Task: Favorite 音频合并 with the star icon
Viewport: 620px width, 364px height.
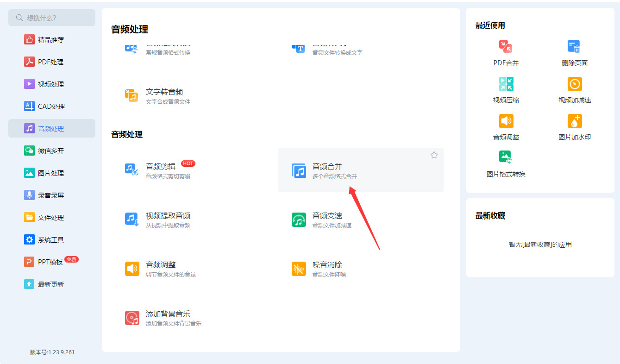Action: tap(434, 155)
